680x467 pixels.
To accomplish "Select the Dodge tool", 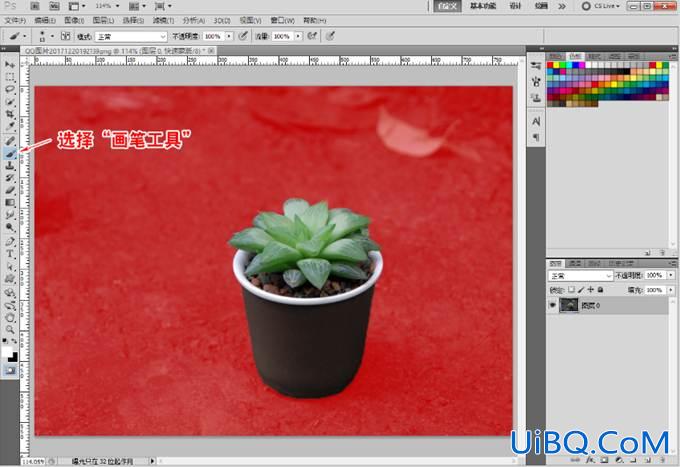I will (10, 227).
